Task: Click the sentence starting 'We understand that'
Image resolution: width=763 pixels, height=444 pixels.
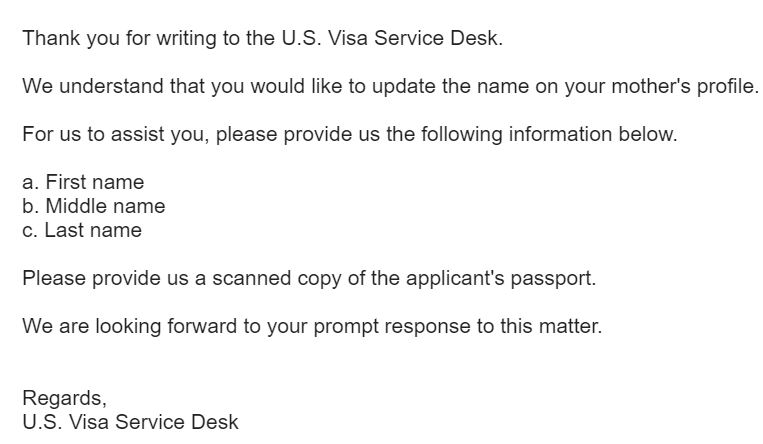Action: 390,87
